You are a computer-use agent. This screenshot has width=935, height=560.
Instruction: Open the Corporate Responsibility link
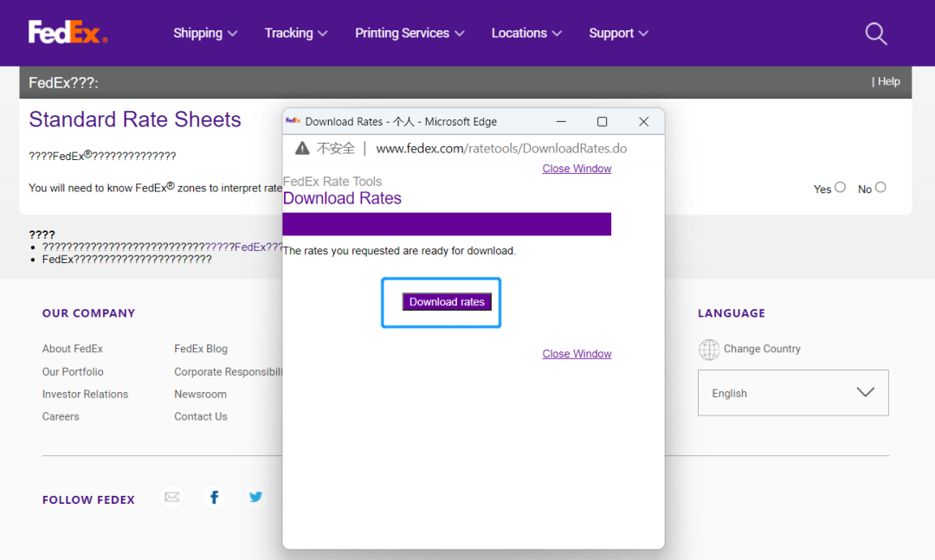pyautogui.click(x=229, y=371)
